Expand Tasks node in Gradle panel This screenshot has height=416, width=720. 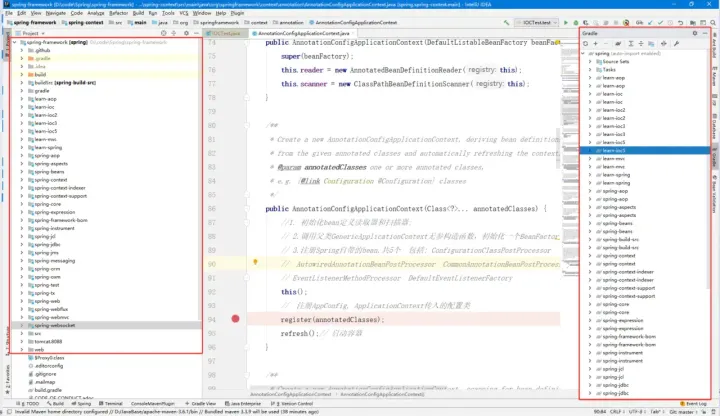(x=590, y=70)
